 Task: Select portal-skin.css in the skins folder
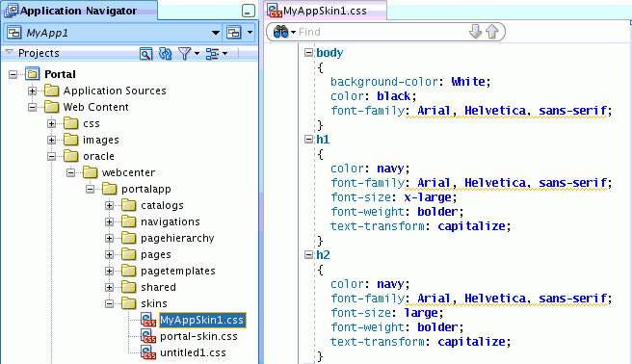pos(198,336)
